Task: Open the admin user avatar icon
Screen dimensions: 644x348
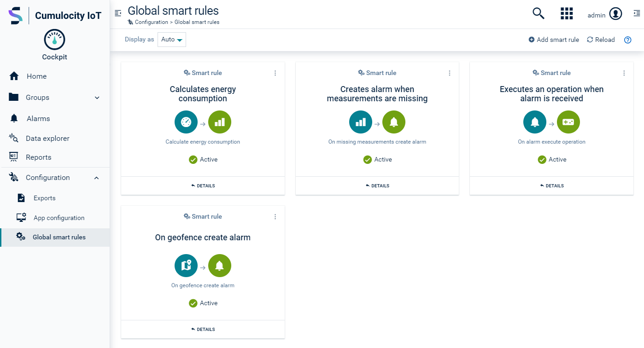Action: click(616, 14)
